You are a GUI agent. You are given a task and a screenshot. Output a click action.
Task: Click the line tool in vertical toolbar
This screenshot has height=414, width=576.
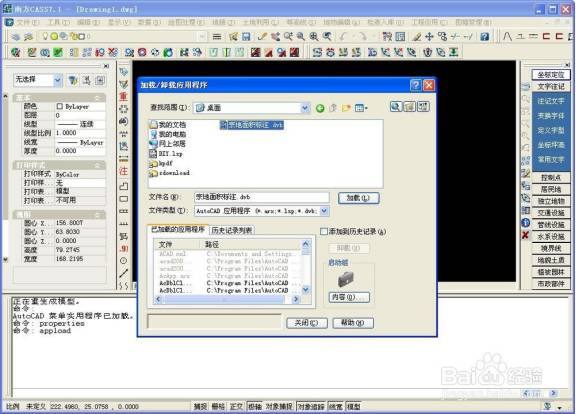point(123,273)
